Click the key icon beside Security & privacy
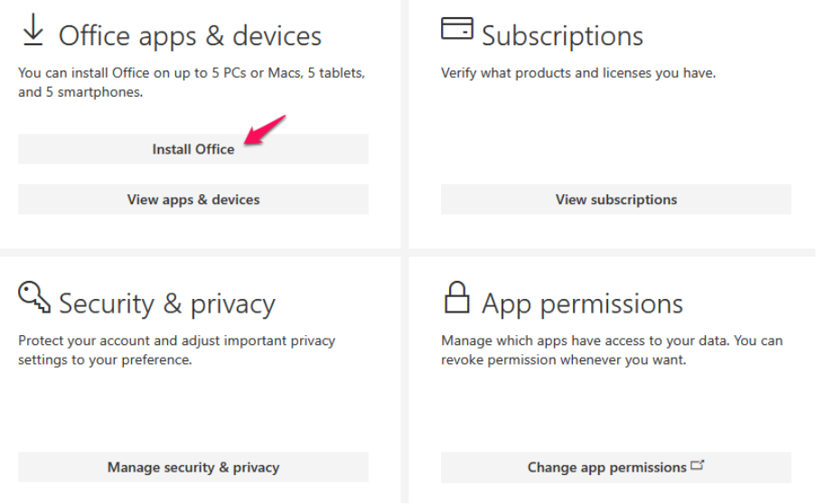This screenshot has height=504, width=816. [x=34, y=296]
